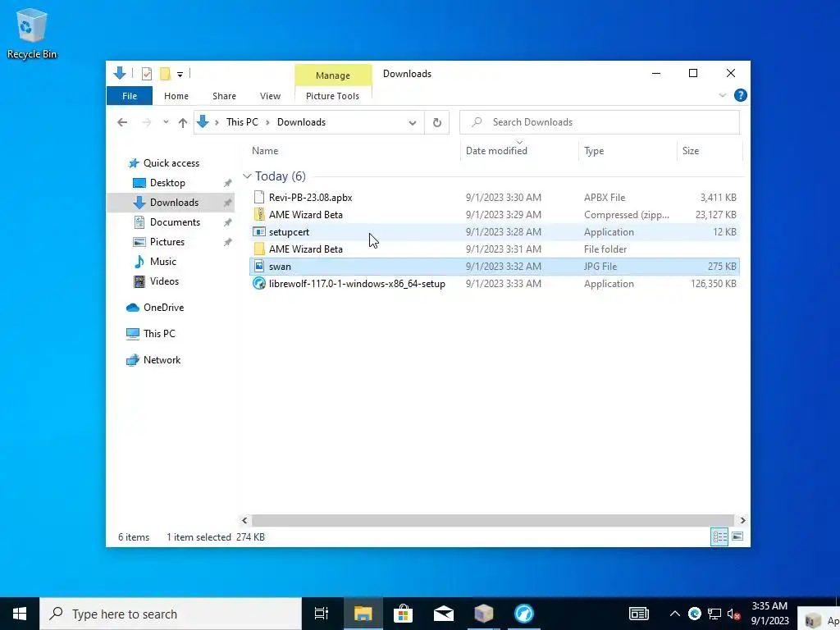The image size is (840, 630).
Task: Open the Windows Start menu
Action: (x=20, y=614)
